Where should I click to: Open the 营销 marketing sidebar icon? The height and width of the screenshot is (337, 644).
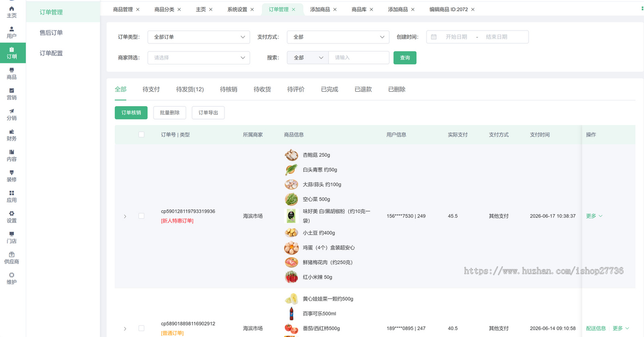pyautogui.click(x=12, y=91)
